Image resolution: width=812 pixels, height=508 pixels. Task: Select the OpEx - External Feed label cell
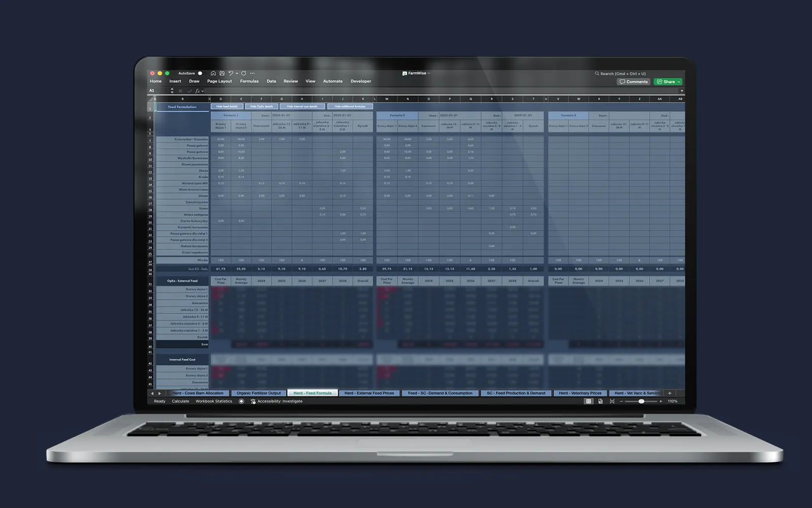[182, 281]
